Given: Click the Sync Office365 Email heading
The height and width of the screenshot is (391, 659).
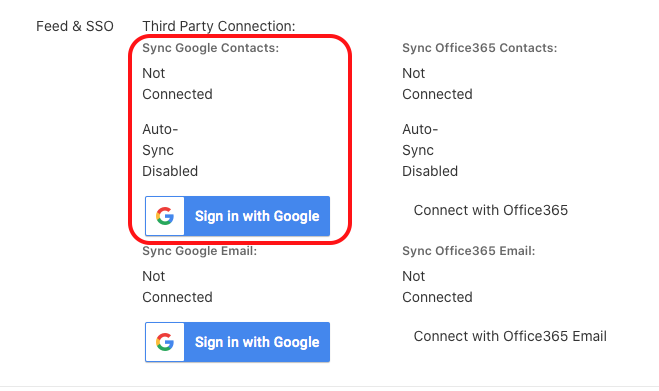Looking at the screenshot, I should (469, 251).
